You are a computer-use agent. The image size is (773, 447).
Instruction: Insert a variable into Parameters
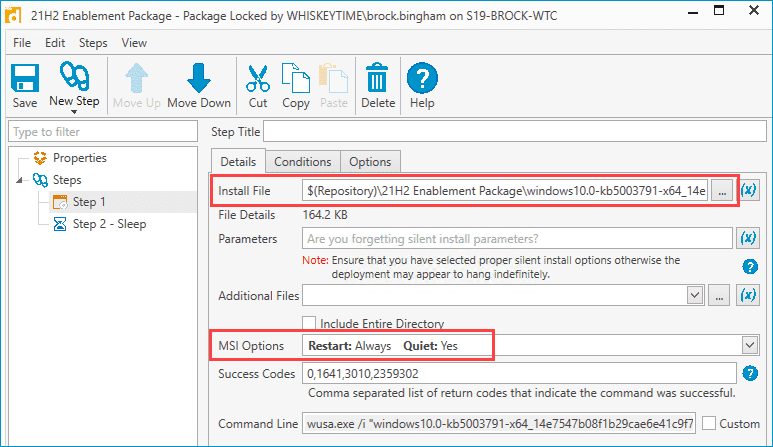748,239
